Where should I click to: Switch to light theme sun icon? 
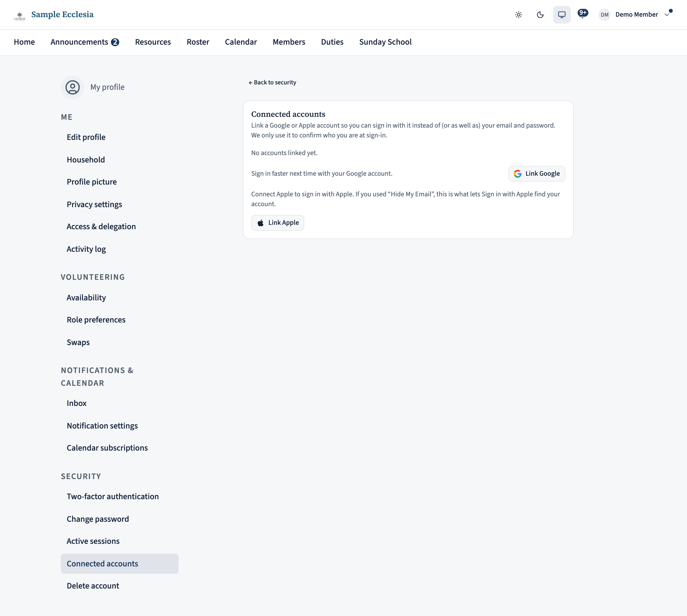coord(518,14)
